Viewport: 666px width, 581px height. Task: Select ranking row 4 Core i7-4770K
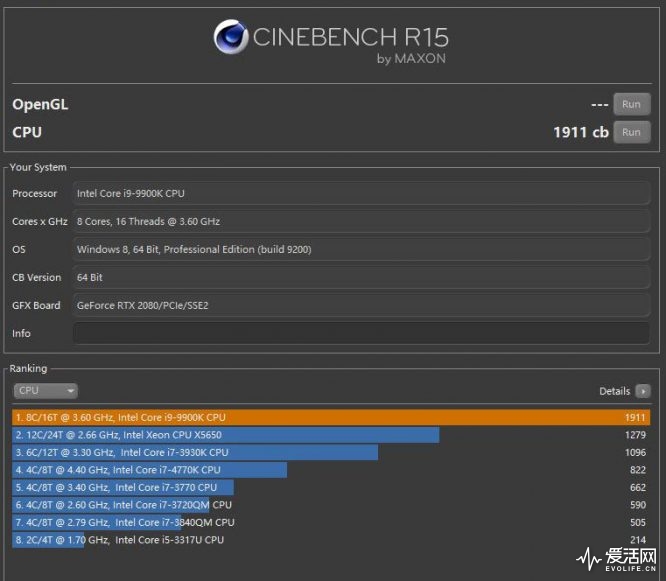331,470
